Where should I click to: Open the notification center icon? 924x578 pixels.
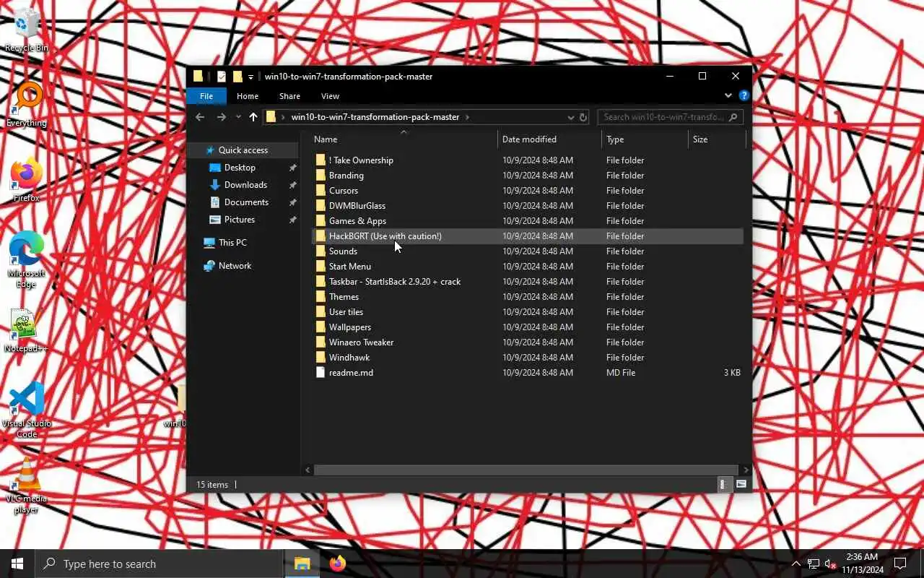[x=900, y=564]
